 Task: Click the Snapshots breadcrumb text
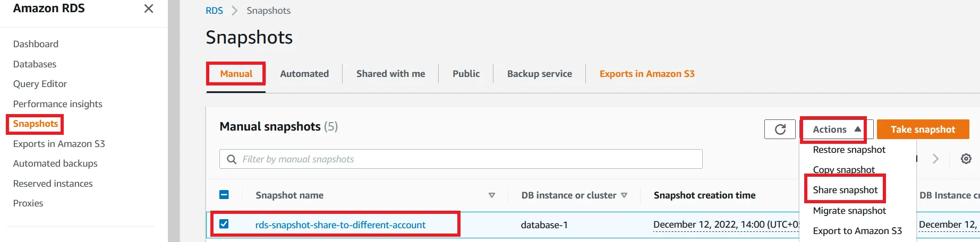coord(268,11)
